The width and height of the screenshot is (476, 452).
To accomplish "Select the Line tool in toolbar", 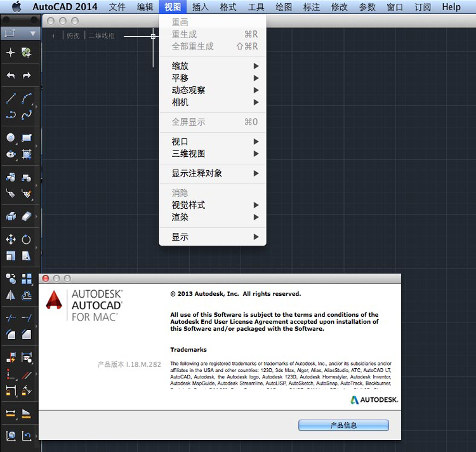I will pos(11,98).
